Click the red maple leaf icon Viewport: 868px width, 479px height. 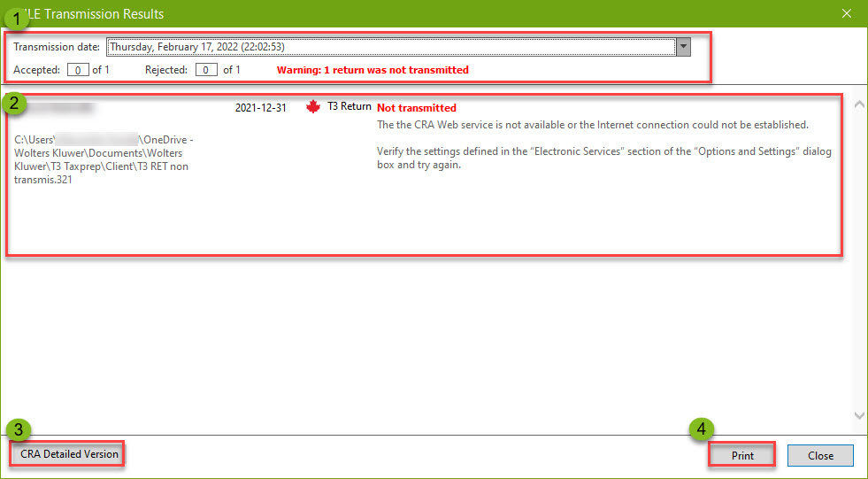(x=312, y=107)
